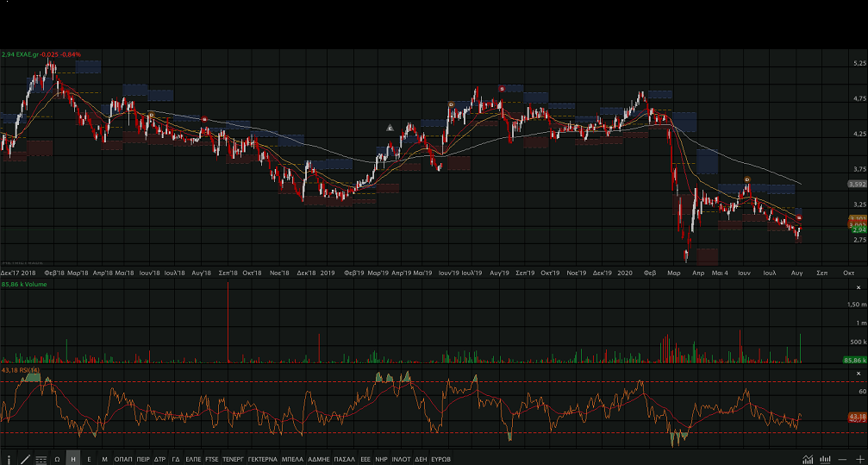Zoom out using the minus icon

pyautogui.click(x=842, y=459)
